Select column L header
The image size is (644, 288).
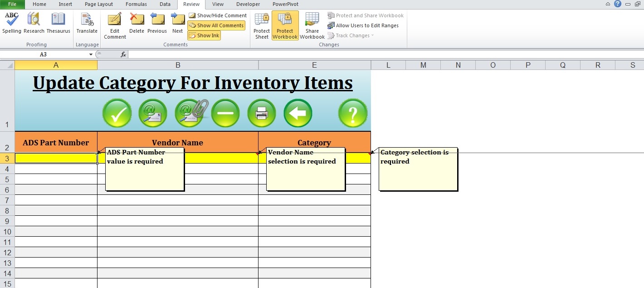(388, 65)
